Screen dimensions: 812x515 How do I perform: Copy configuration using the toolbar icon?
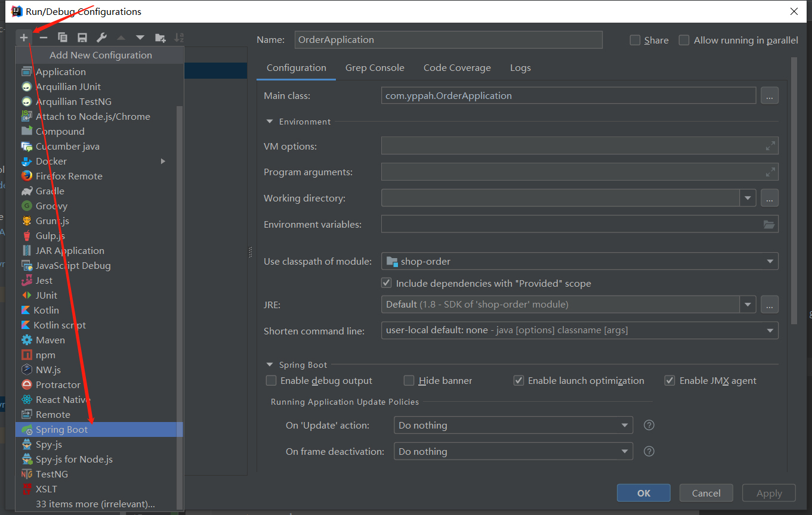point(63,38)
